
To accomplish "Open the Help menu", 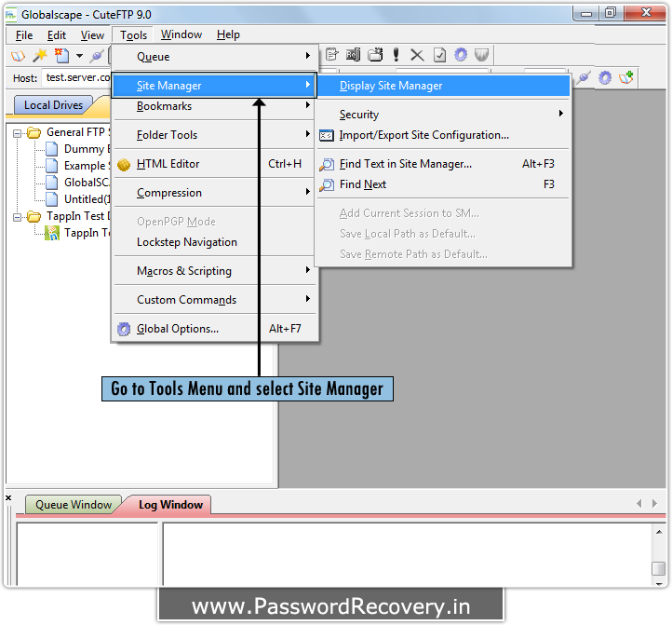I will click(228, 34).
